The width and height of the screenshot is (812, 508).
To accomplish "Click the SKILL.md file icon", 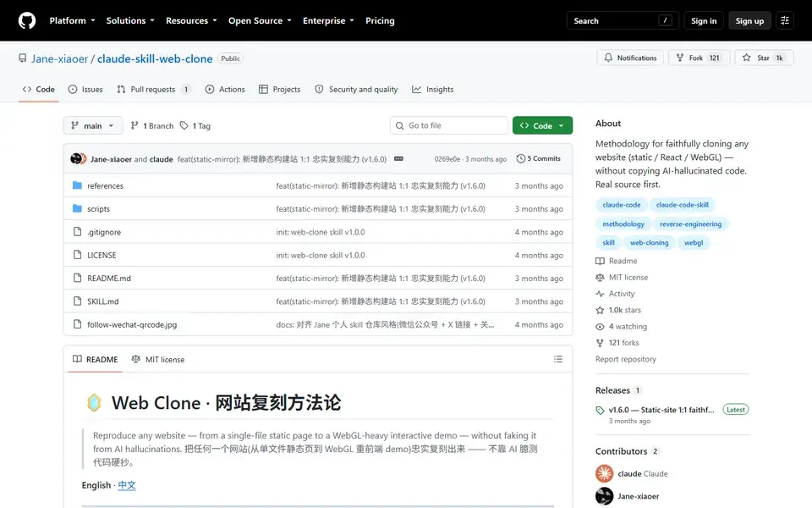I will (x=77, y=301).
